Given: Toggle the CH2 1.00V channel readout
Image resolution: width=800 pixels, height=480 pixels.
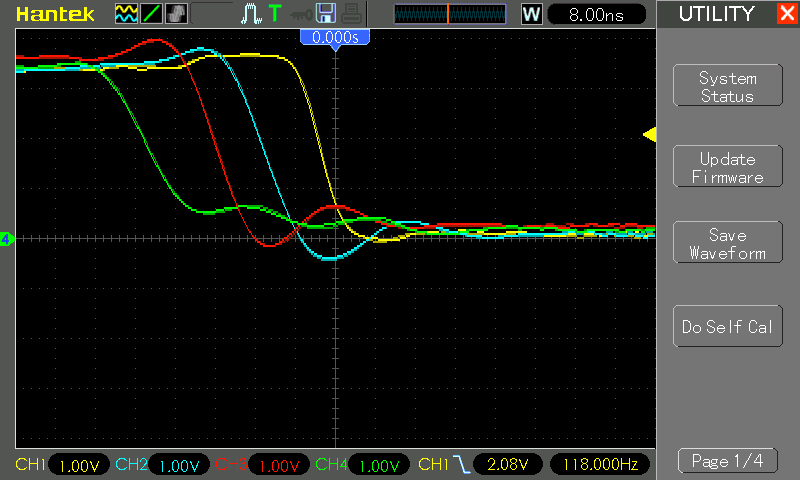Looking at the screenshot, I should pos(162,465).
